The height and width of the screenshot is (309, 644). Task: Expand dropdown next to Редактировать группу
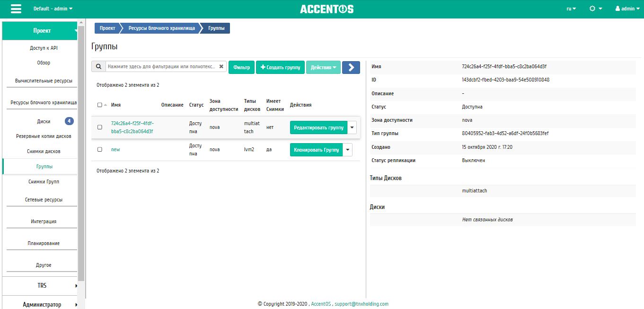352,127
